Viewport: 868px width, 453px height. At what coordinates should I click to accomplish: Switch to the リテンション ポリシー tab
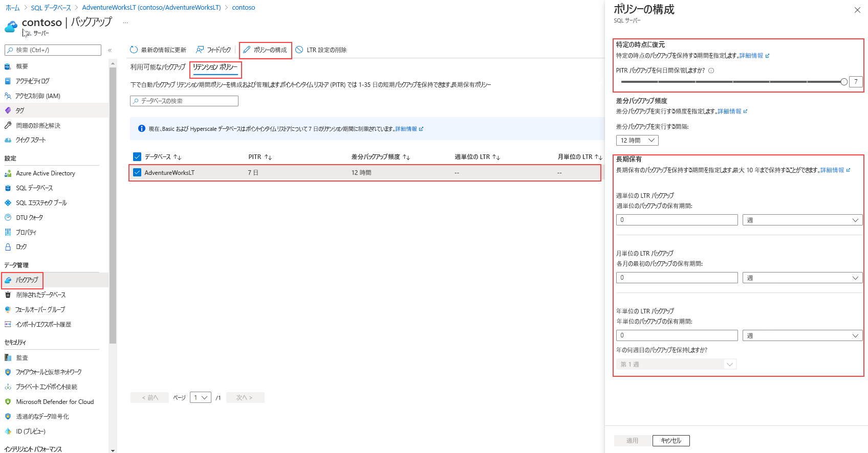tap(215, 67)
